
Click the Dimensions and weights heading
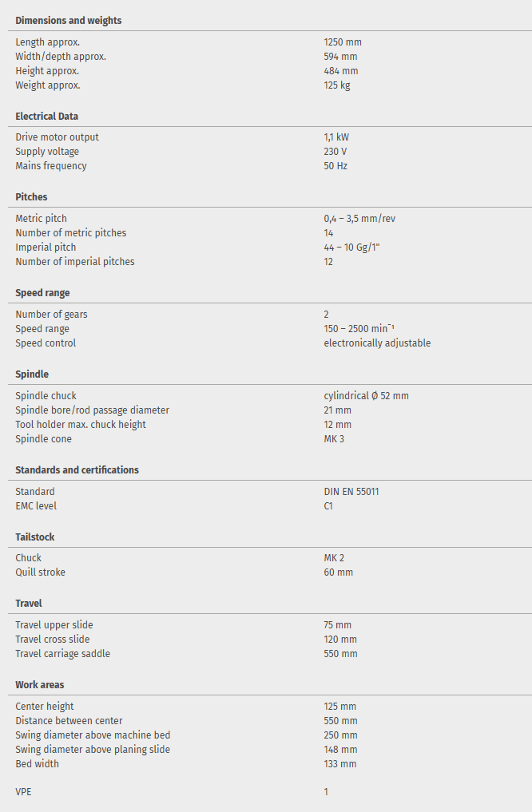point(69,21)
